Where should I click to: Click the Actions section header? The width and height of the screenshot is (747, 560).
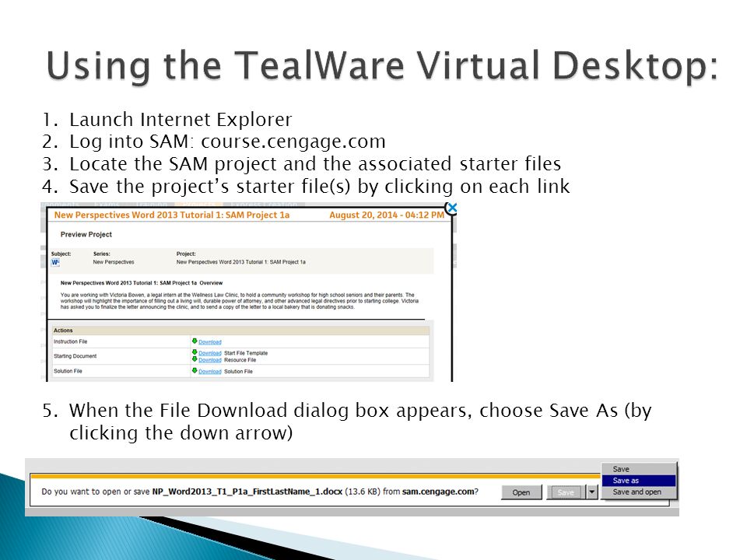click(63, 331)
